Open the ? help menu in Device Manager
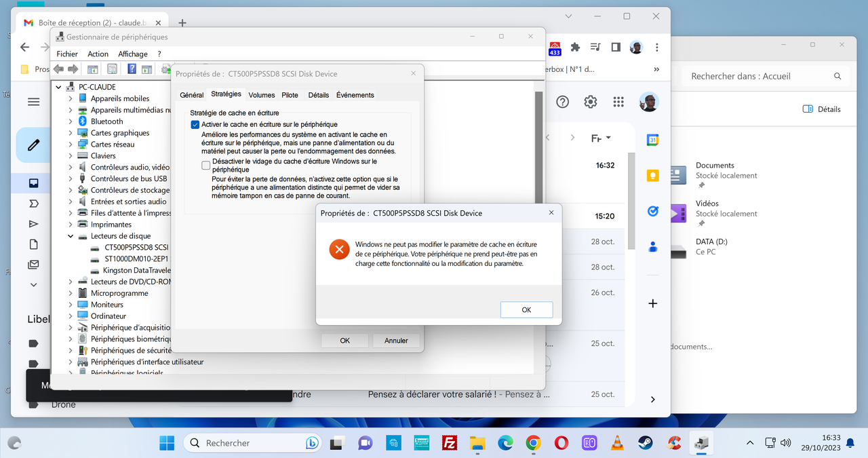Viewport: 868px width, 458px height. [x=159, y=54]
